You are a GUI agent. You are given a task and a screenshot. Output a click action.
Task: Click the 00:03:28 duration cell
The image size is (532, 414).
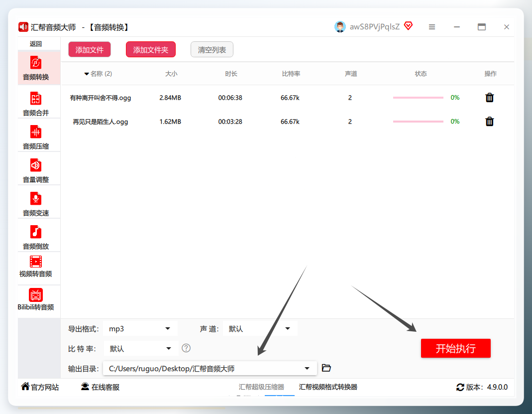(x=230, y=122)
